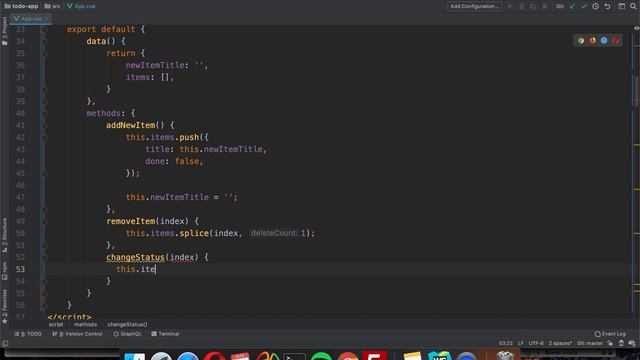640x360 pixels.
Task: Click the inspections profile hector icon
Action: point(621,343)
